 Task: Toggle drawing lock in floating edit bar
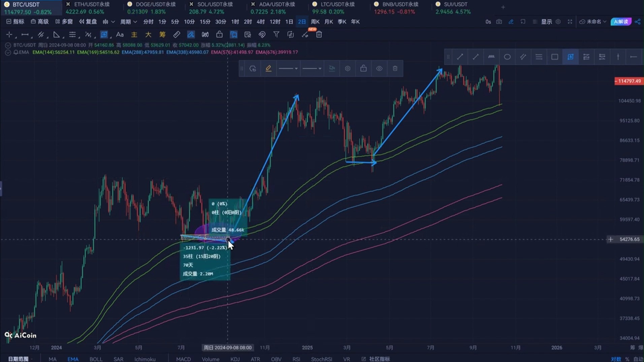363,69
